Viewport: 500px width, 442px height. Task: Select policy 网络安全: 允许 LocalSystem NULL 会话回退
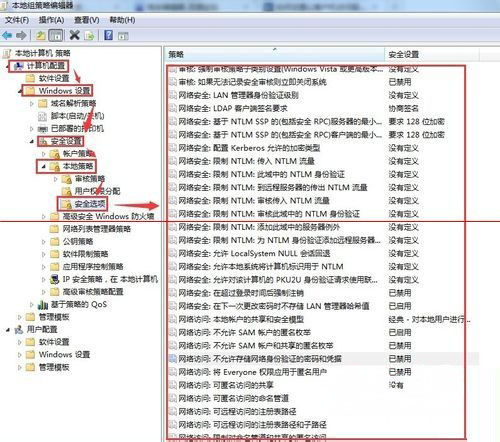[254, 253]
